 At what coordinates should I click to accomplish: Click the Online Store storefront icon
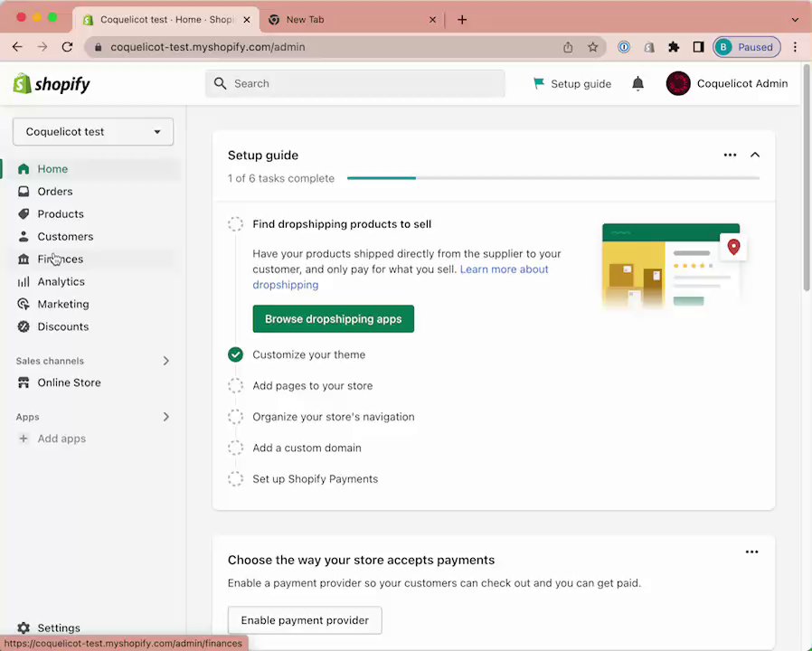24,382
